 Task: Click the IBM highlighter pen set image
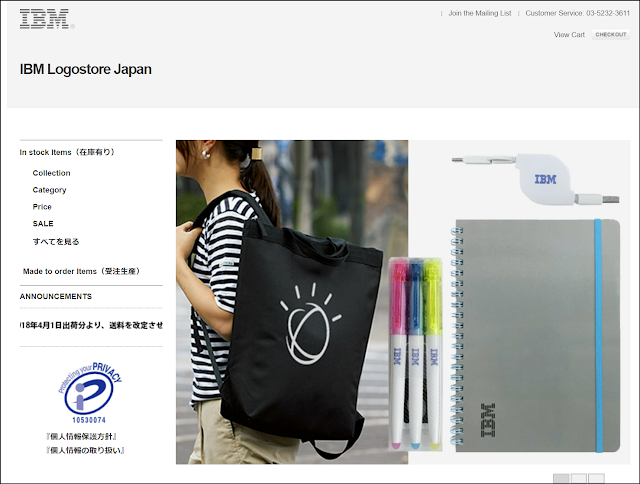(x=415, y=354)
